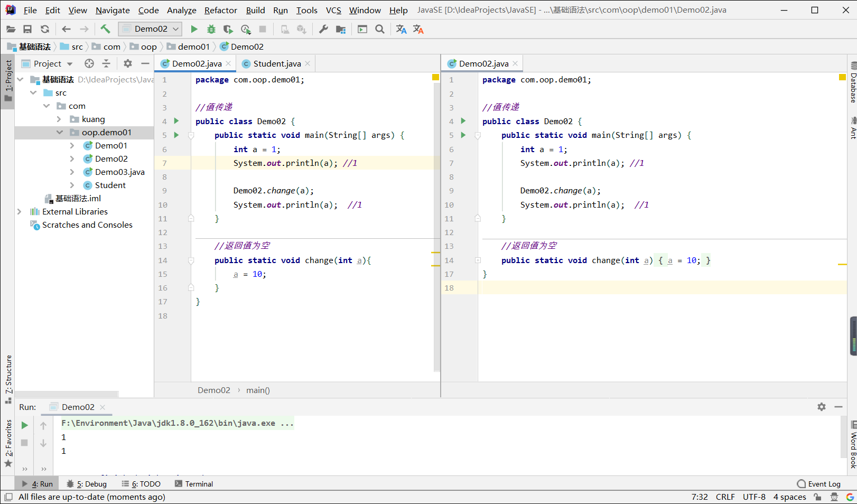The width and height of the screenshot is (857, 504).
Task: Select Demo01 in the Project tree
Action: point(111,145)
